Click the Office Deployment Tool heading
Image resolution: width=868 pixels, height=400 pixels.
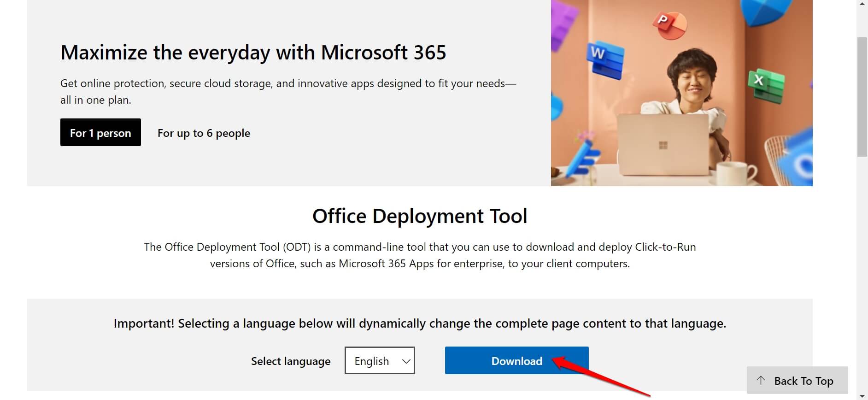pos(420,216)
